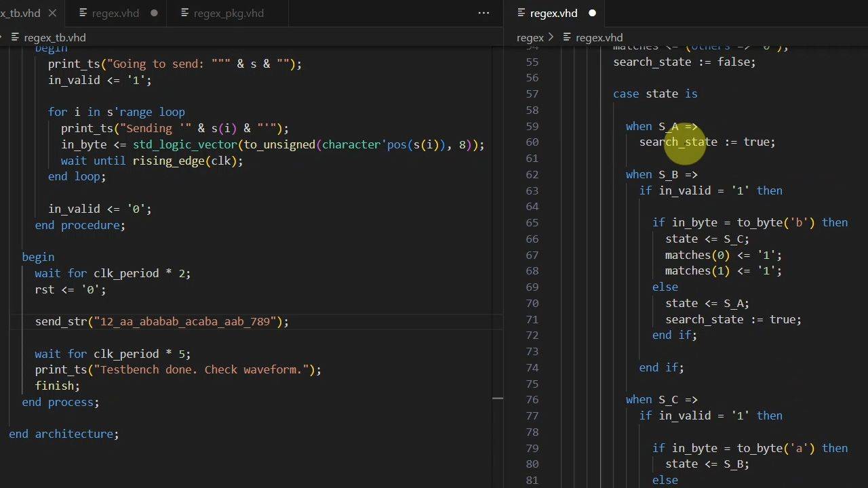Screen dimensions: 868x488
Task: Click line number 76 in the gutter
Action: [532, 400]
